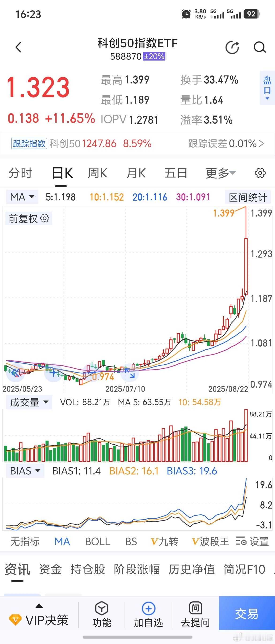Select 九转 VIP overlay option
Screen dimensions: 275x644
pos(164,542)
